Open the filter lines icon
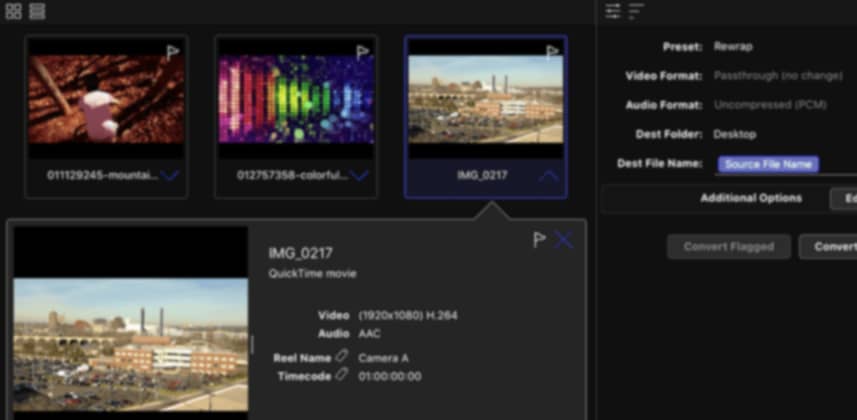Image resolution: width=857 pixels, height=420 pixels. pos(636,11)
